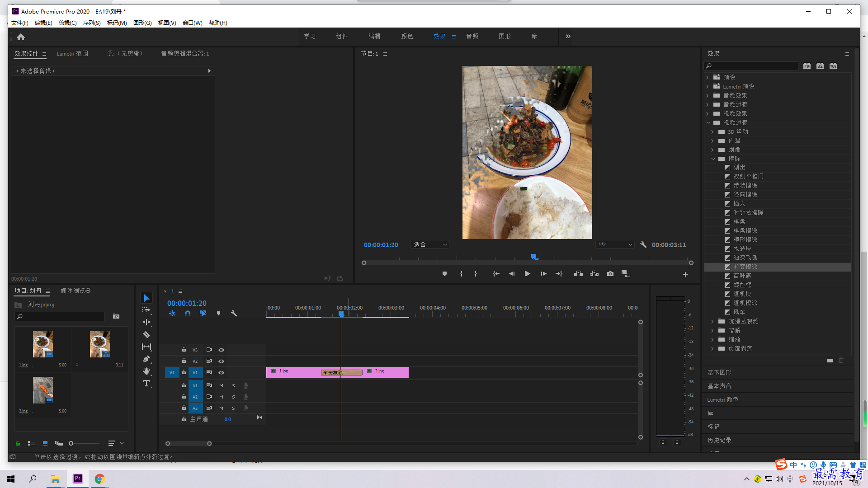Select the 渐变擦除 transition effect
This screenshot has width=868, height=488.
(778, 267)
